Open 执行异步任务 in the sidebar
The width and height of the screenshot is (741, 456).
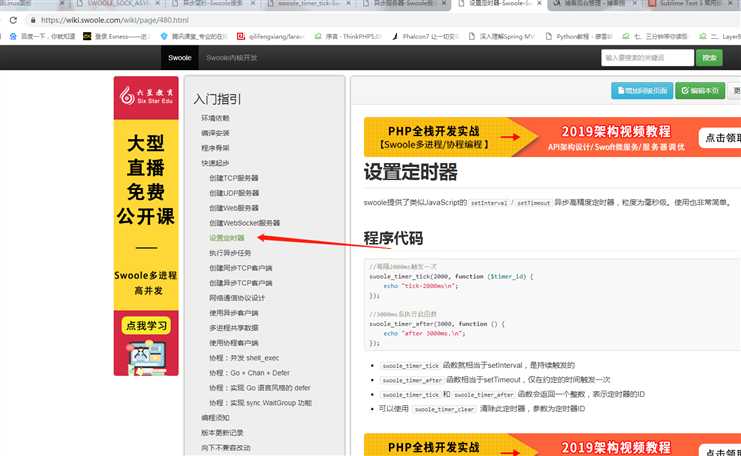pos(230,253)
